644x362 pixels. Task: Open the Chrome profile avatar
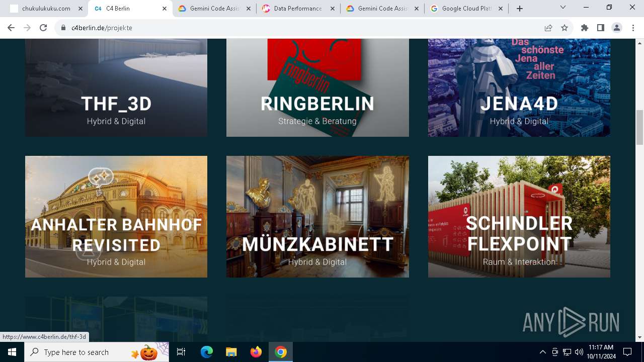617,28
